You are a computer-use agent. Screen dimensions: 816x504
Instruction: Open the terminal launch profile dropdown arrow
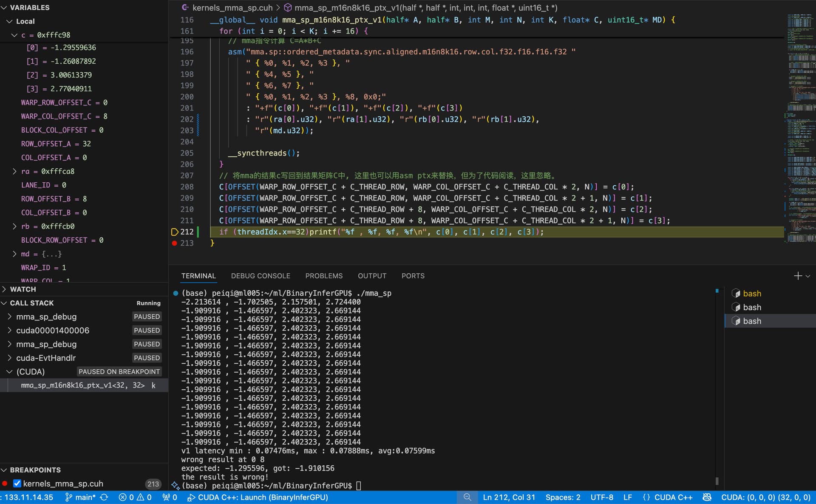(x=808, y=276)
